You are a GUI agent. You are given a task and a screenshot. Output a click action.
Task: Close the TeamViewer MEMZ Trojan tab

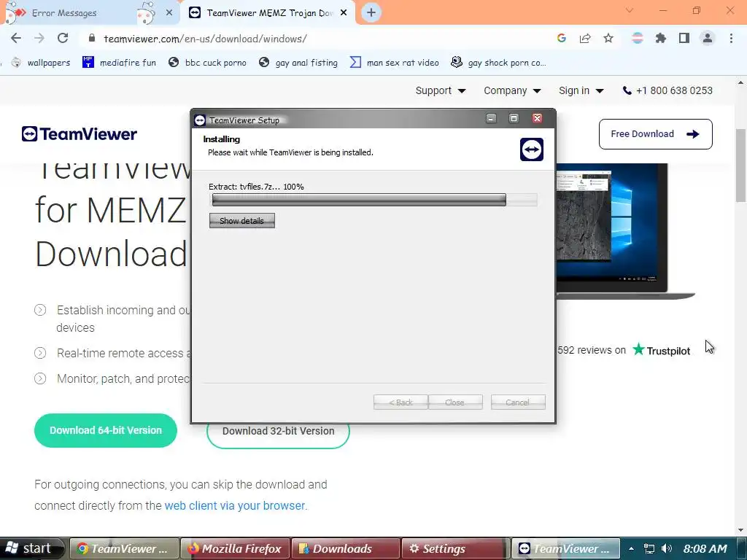pyautogui.click(x=344, y=13)
